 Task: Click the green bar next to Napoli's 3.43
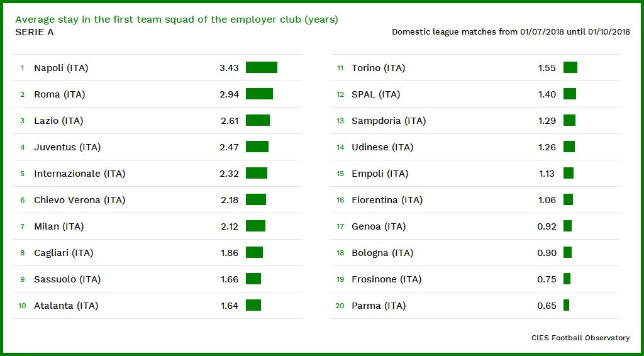pyautogui.click(x=261, y=67)
